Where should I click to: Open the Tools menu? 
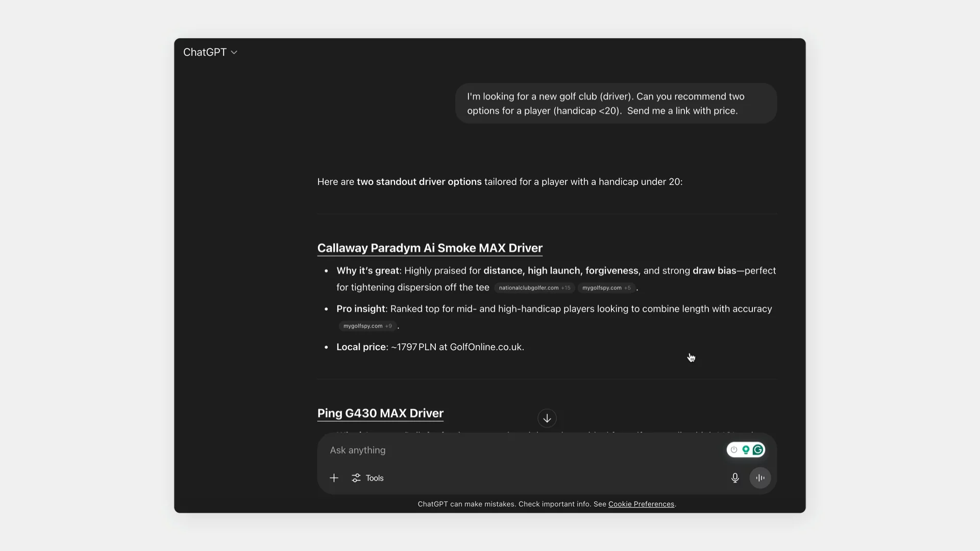point(367,478)
